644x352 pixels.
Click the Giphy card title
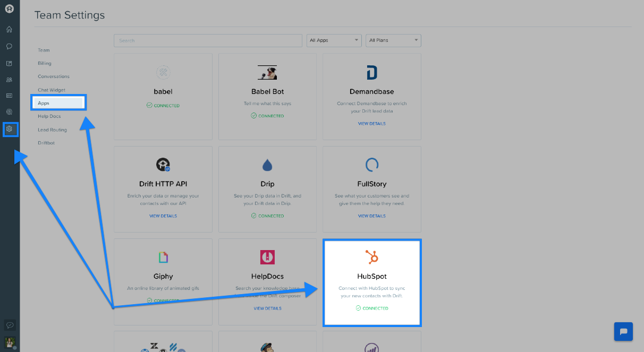pyautogui.click(x=163, y=277)
